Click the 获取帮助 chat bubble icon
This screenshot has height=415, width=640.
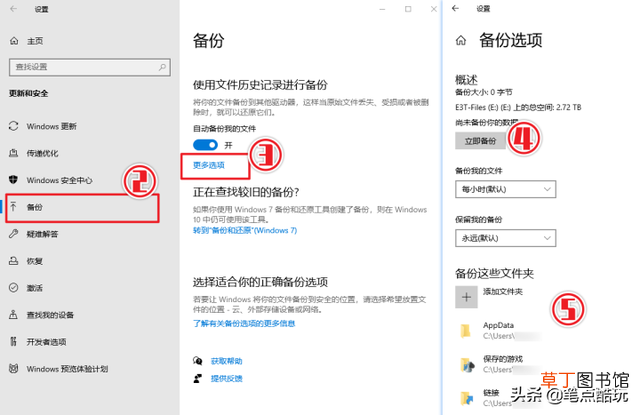pos(198,361)
